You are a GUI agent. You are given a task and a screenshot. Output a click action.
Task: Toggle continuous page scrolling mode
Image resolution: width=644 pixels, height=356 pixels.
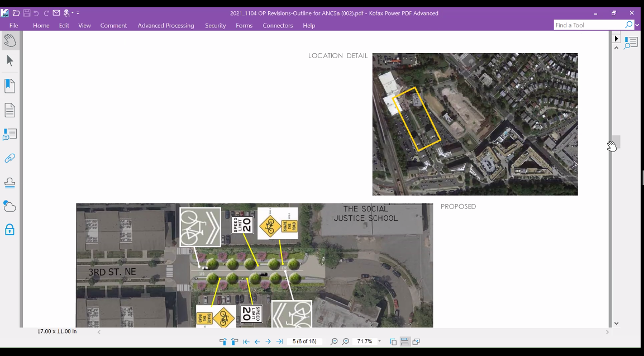[405, 341]
